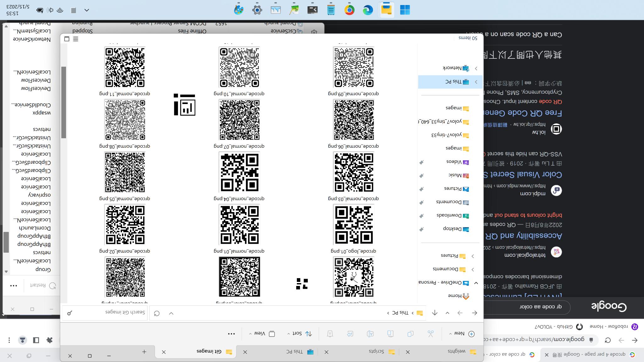Switch Explorer to details list view
The width and height of the screenshot is (644, 362).
75,39
